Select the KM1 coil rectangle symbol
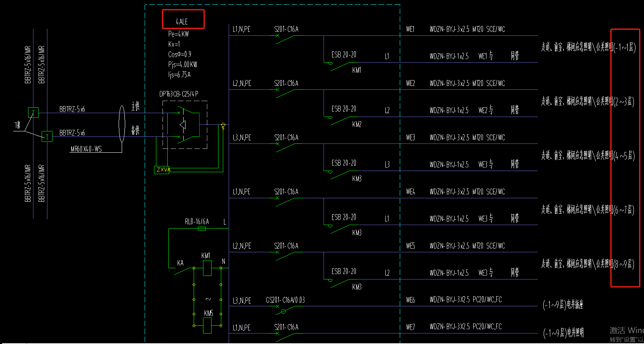Viewport: 644px width, 344px height. (x=207, y=268)
